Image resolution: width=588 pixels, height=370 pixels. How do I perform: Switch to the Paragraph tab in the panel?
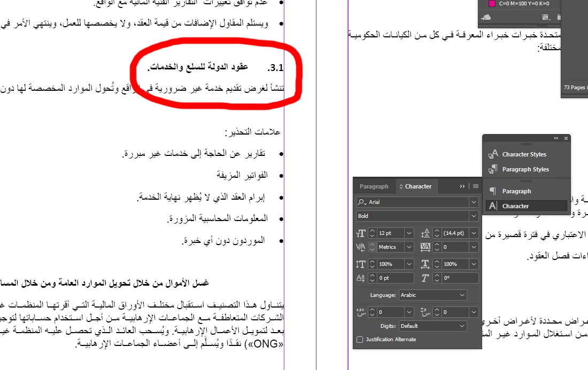coord(374,186)
